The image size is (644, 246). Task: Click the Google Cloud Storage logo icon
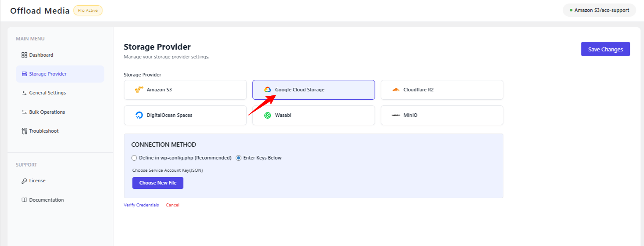pyautogui.click(x=267, y=90)
